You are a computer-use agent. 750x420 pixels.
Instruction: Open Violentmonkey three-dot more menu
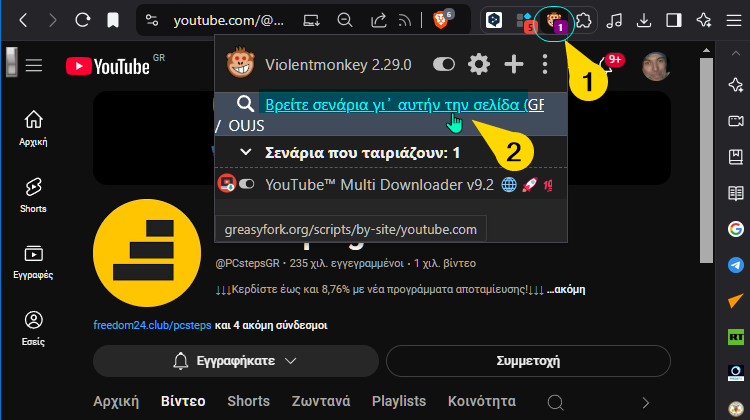coord(545,64)
